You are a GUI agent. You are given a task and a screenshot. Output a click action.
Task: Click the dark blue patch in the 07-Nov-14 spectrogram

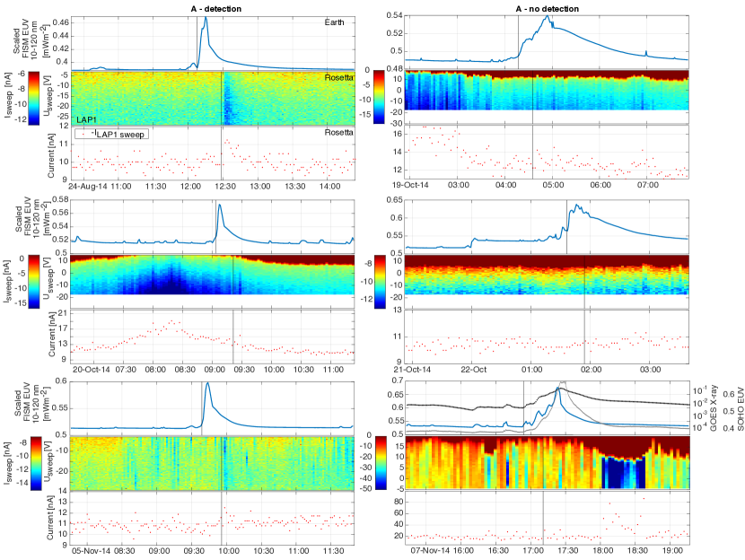point(623,474)
